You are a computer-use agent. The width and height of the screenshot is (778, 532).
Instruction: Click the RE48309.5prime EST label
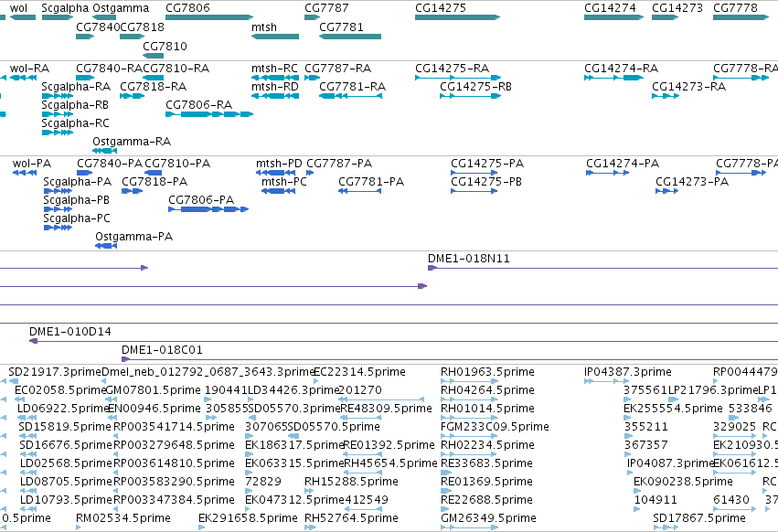tap(386, 409)
